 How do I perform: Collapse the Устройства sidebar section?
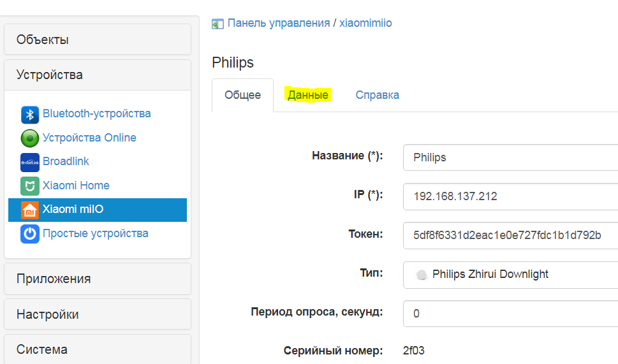pyautogui.click(x=98, y=75)
